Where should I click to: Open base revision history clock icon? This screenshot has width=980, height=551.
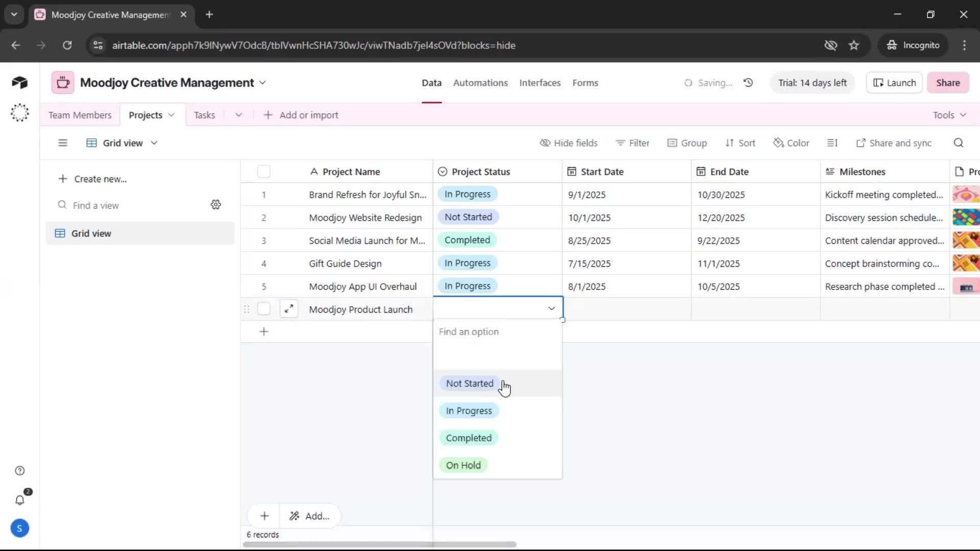[x=748, y=83]
